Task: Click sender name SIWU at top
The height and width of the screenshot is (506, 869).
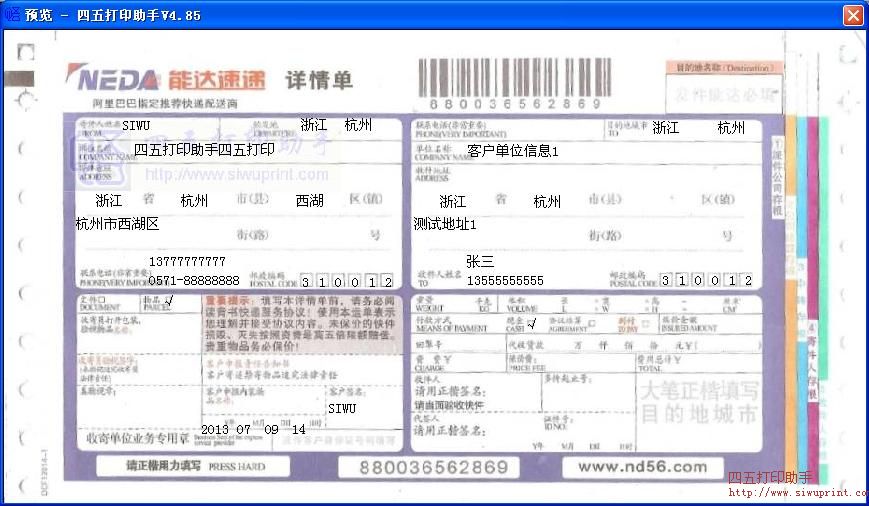Action: 137,126
